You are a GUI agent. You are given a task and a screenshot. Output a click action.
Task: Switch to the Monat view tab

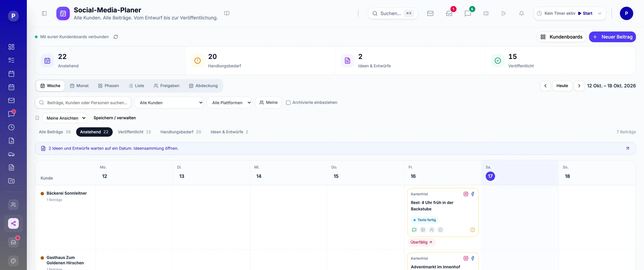point(79,86)
